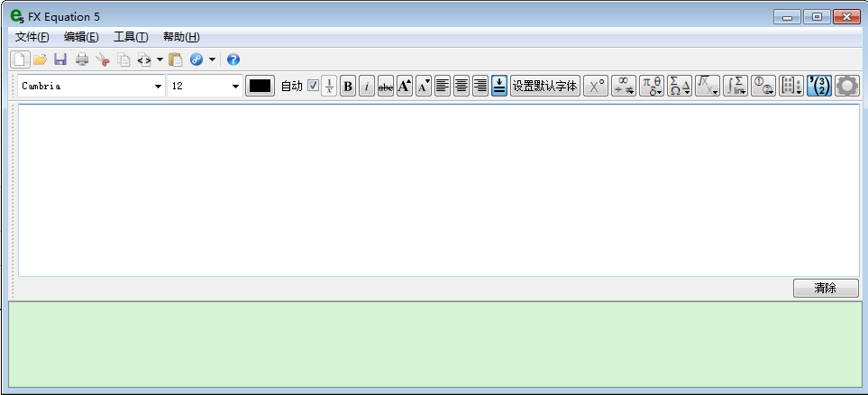Open the 工具(T) menu

[x=131, y=37]
